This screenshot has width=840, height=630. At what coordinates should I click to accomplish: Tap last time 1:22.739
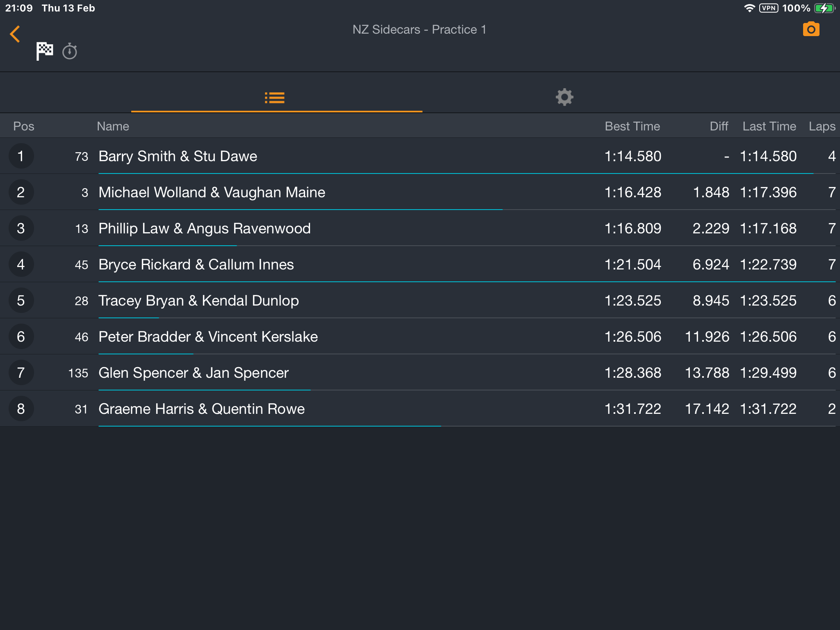tap(768, 265)
